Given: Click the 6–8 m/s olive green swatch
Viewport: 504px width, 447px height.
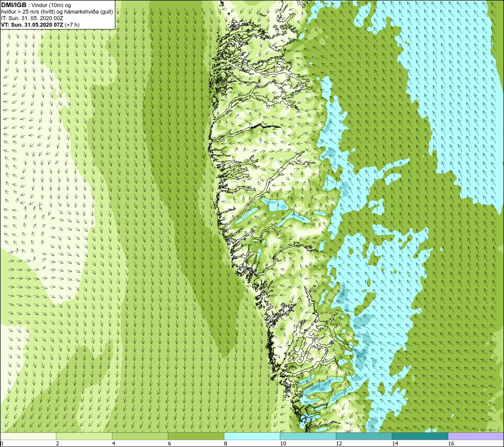Looking at the screenshot, I should (x=196, y=436).
